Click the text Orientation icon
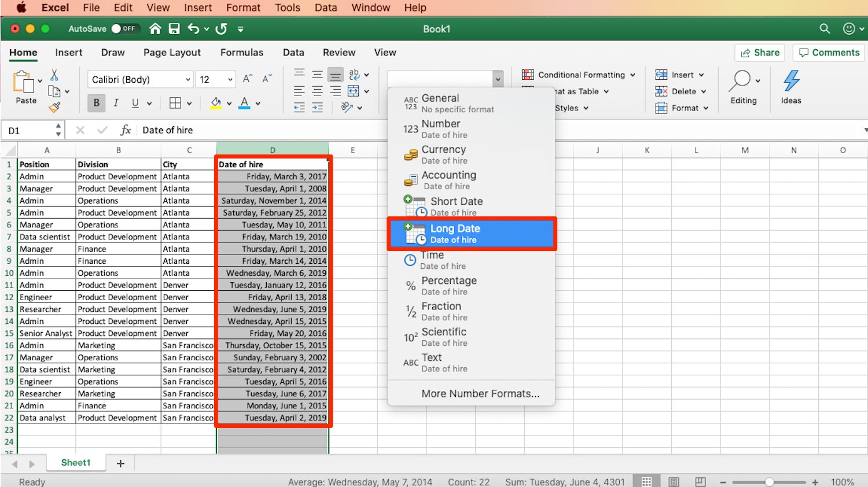The image size is (868, 487). [x=347, y=107]
